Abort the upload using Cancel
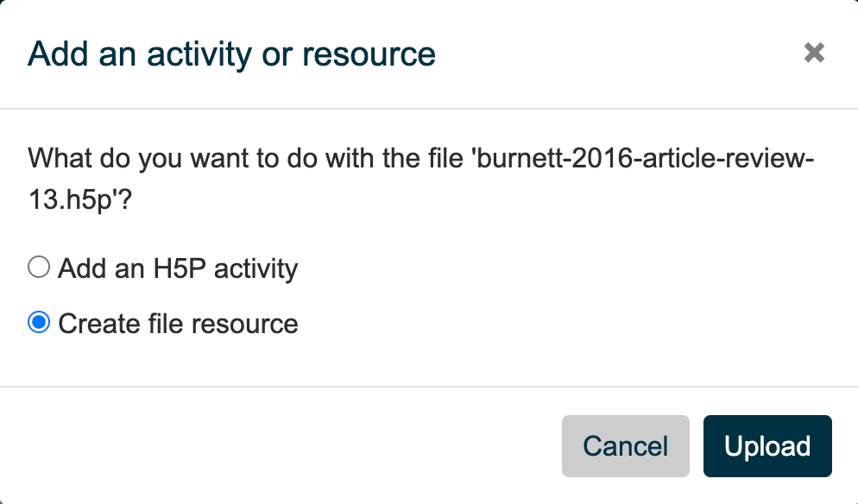The width and height of the screenshot is (858, 504). pos(625,446)
